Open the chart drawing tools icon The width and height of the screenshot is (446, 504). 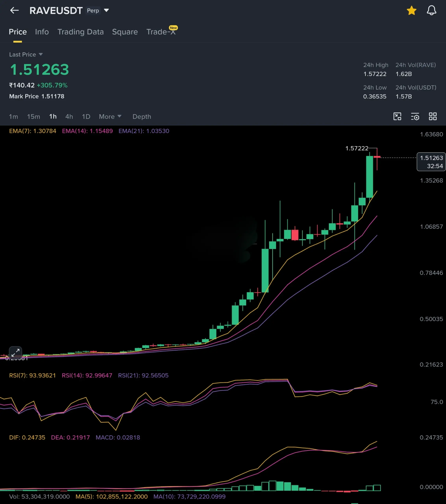[x=397, y=116]
